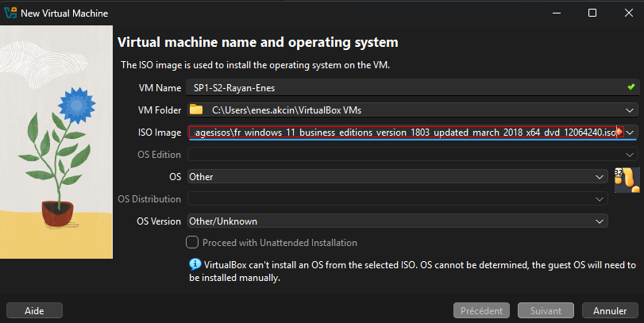The image size is (644, 323).
Task: Maximize the New Virtual Machine window
Action: [x=592, y=13]
